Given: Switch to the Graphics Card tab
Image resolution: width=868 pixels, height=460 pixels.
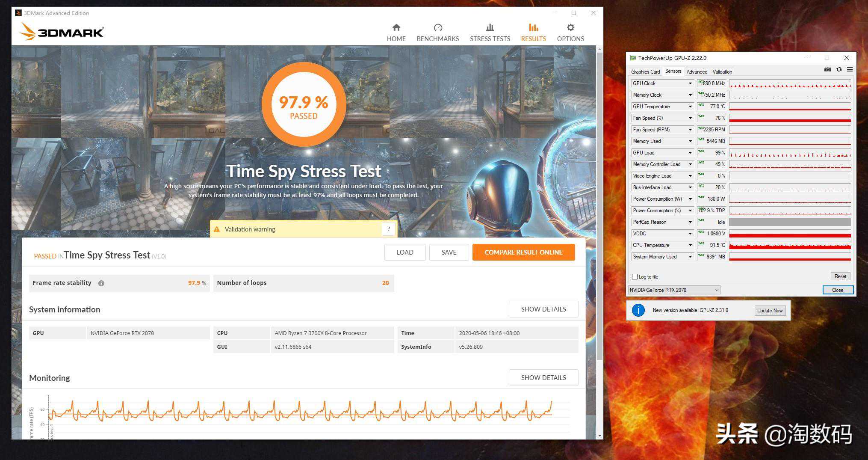Looking at the screenshot, I should (645, 72).
